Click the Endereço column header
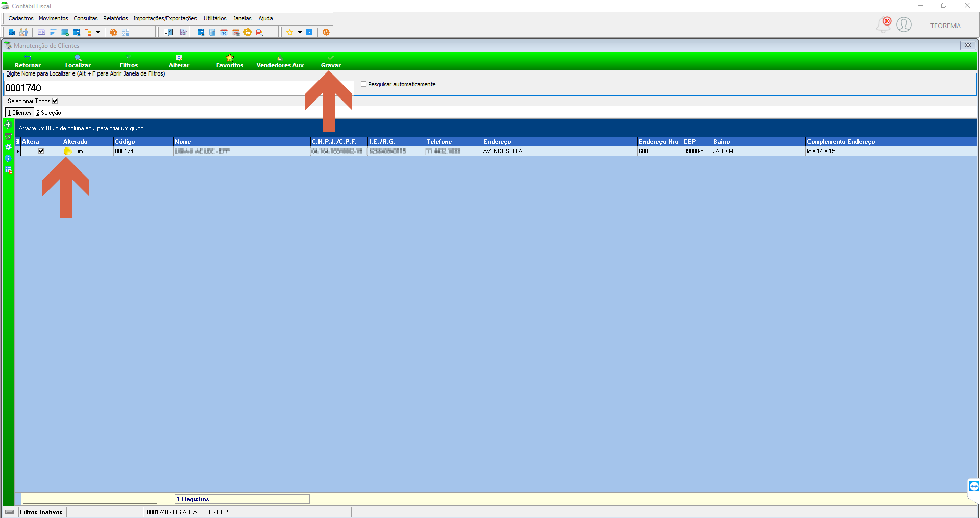Viewport: 980px width, 518px height. point(559,142)
